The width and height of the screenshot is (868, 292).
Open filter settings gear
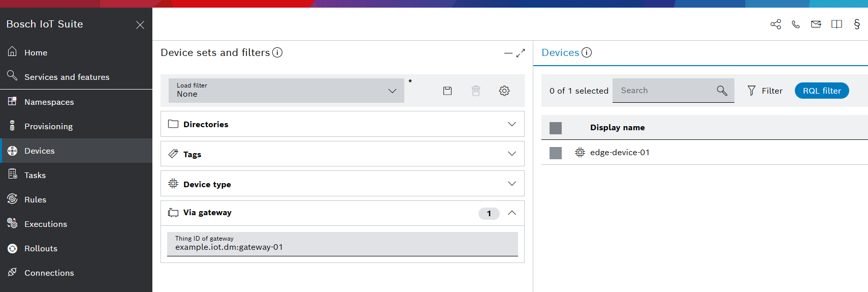click(504, 91)
